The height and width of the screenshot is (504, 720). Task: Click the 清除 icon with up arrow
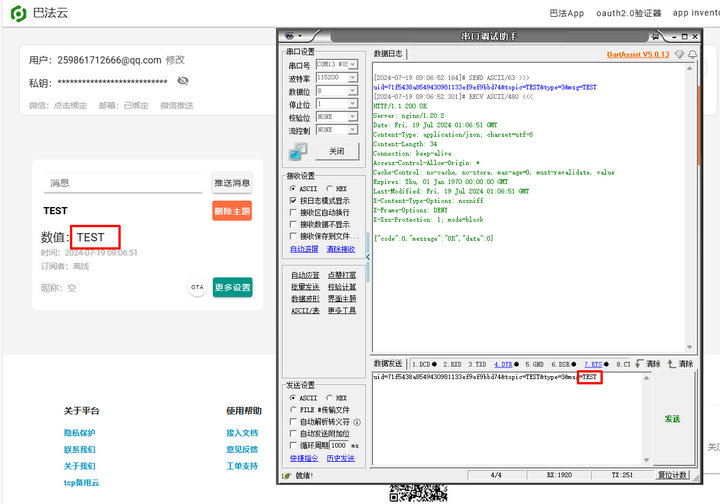672,364
